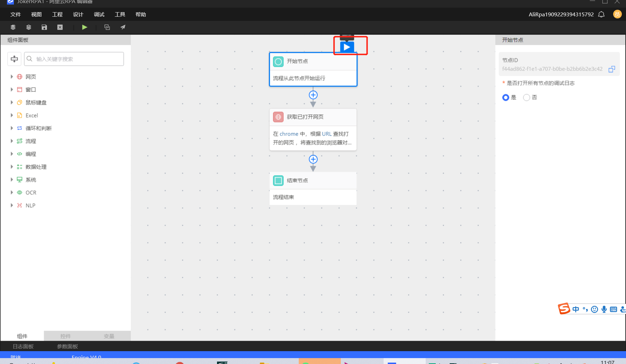The width and height of the screenshot is (626, 364).
Task: Open the 工具 menu
Action: pos(120,14)
